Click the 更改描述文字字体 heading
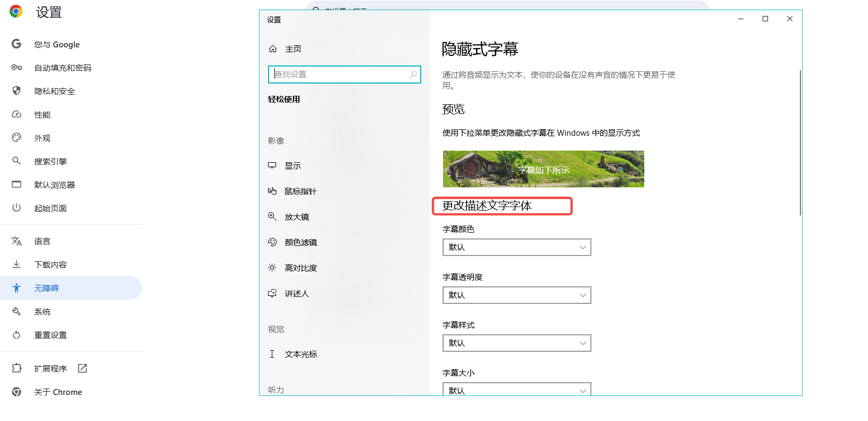 coord(487,205)
